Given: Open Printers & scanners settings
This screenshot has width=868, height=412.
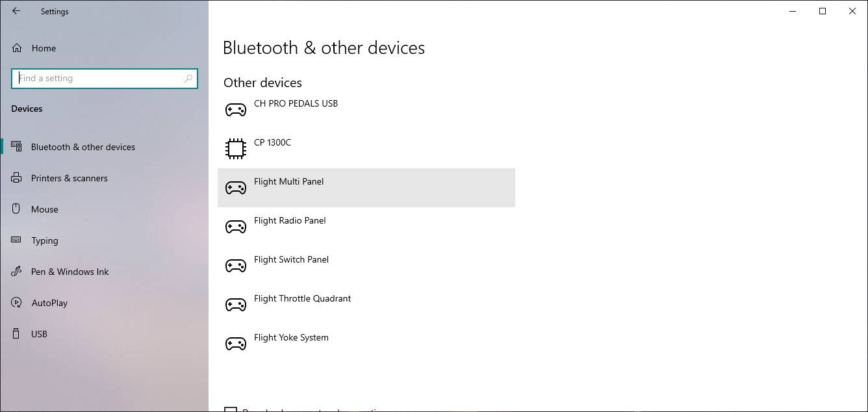Looking at the screenshot, I should (69, 178).
